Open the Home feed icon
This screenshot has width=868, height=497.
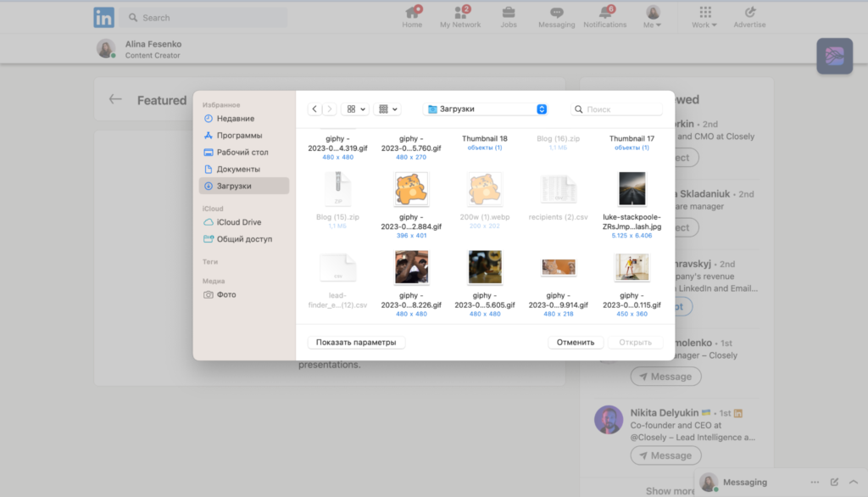coord(412,14)
